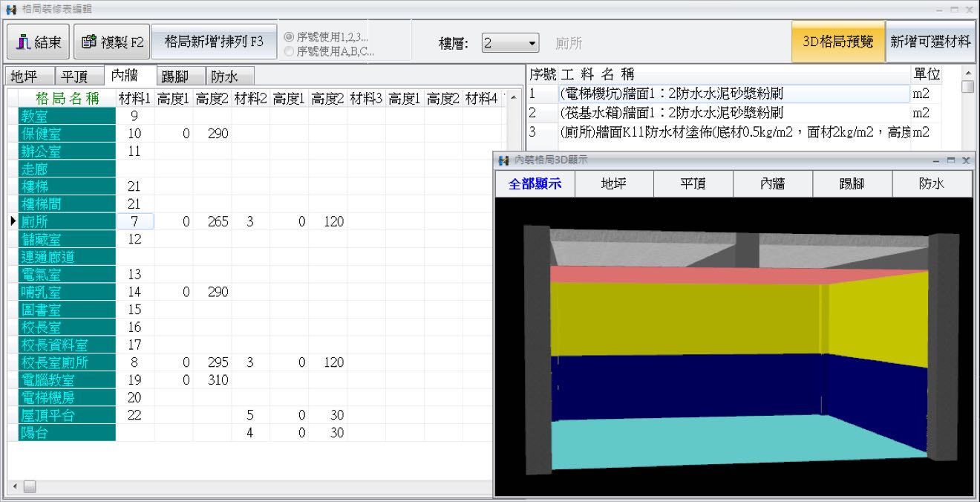Select radio 序號使用1,2,3...

(x=289, y=37)
